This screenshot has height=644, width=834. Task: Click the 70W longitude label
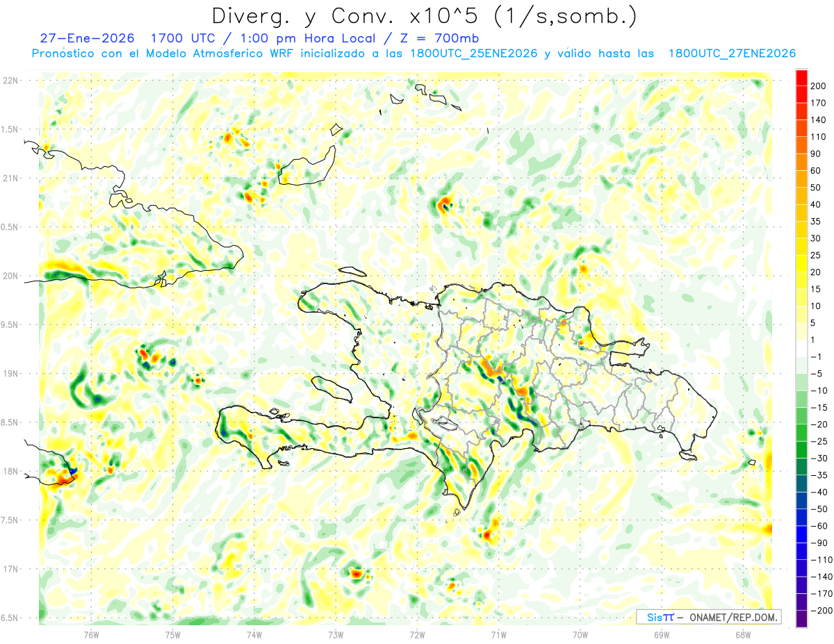pos(580,634)
